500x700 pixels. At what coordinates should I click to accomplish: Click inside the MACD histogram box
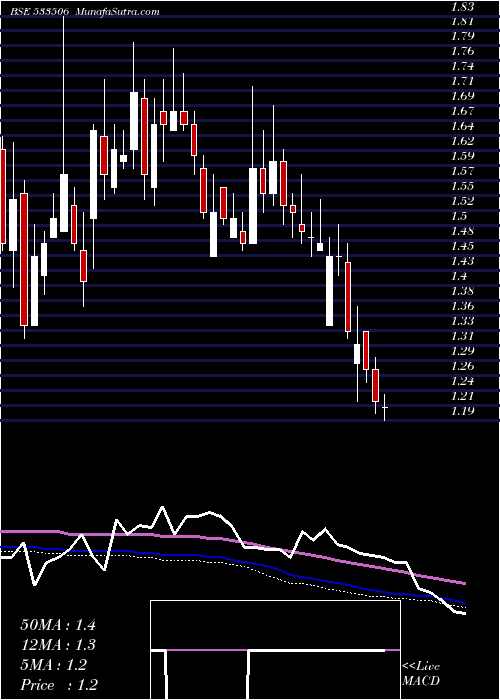pos(275,650)
